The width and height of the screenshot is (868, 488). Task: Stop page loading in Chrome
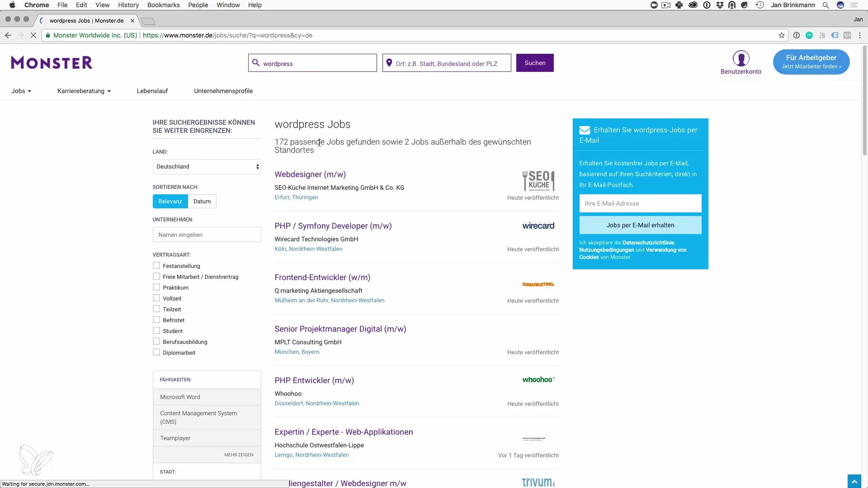click(33, 35)
